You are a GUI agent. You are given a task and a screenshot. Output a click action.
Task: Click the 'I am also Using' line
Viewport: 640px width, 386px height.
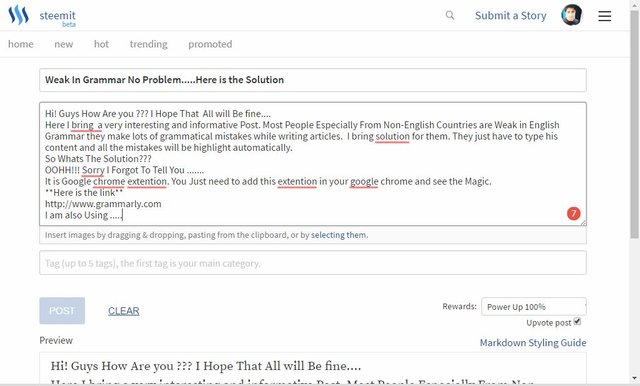[83, 215]
